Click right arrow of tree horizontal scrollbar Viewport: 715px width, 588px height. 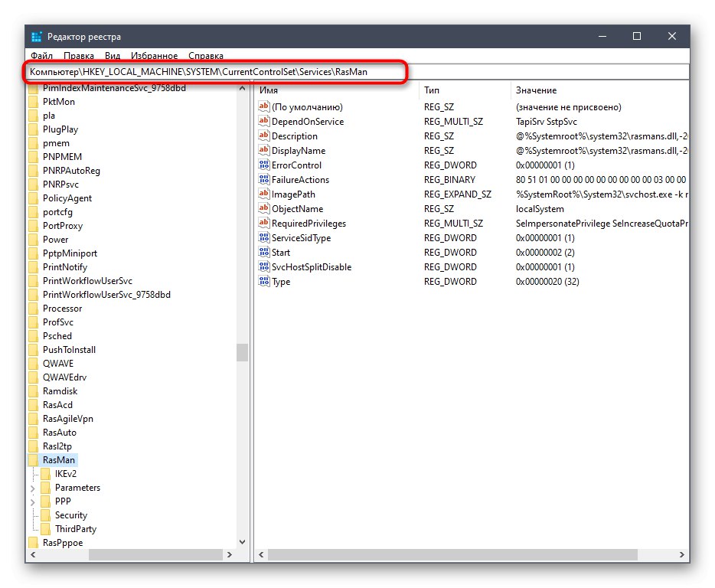click(230, 555)
